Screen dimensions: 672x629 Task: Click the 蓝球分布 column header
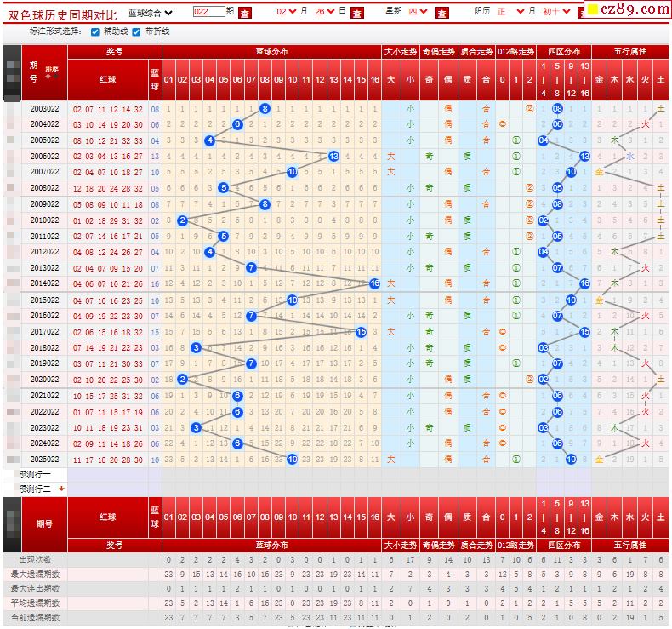(271, 52)
